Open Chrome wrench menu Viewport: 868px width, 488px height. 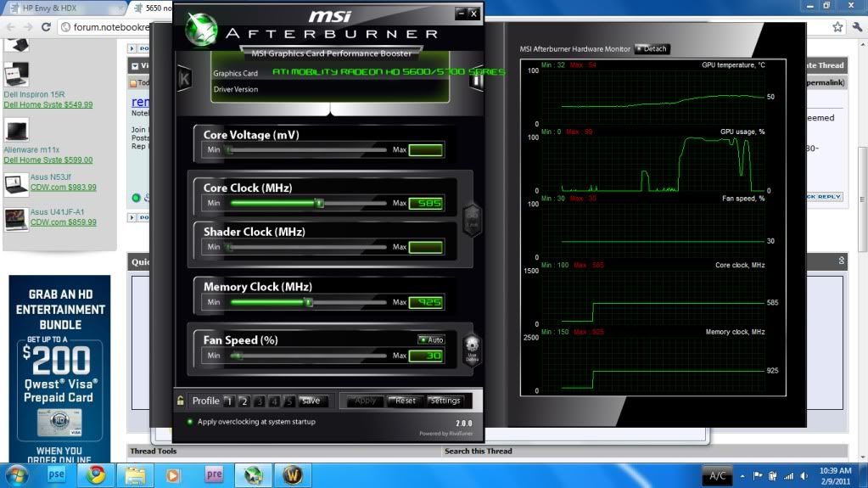click(858, 26)
